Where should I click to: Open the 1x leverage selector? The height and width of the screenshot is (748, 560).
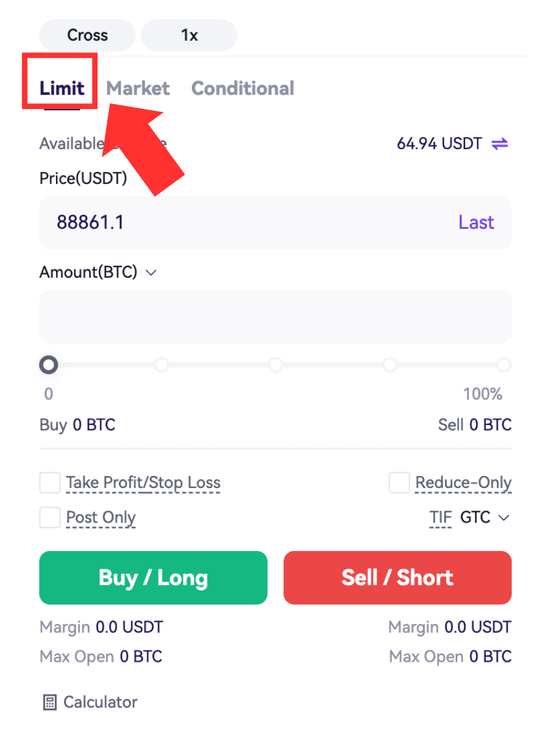[x=189, y=35]
